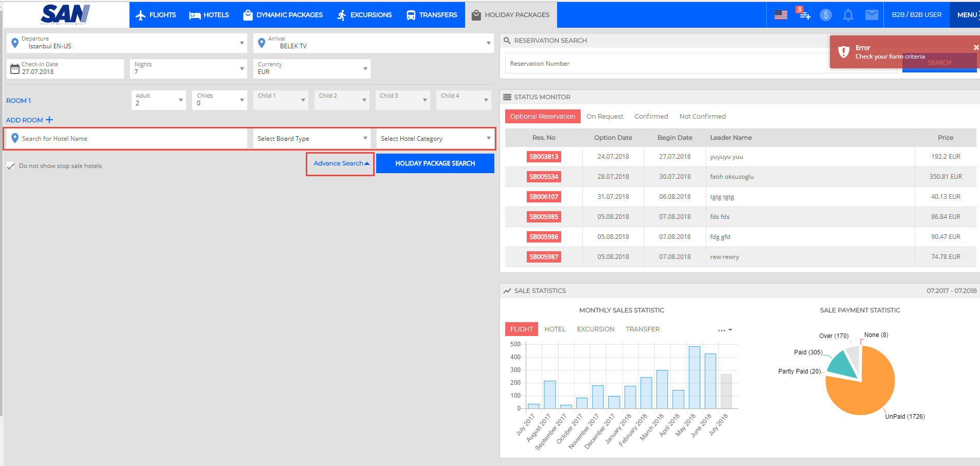Open the messages envelope icon

(x=872, y=15)
